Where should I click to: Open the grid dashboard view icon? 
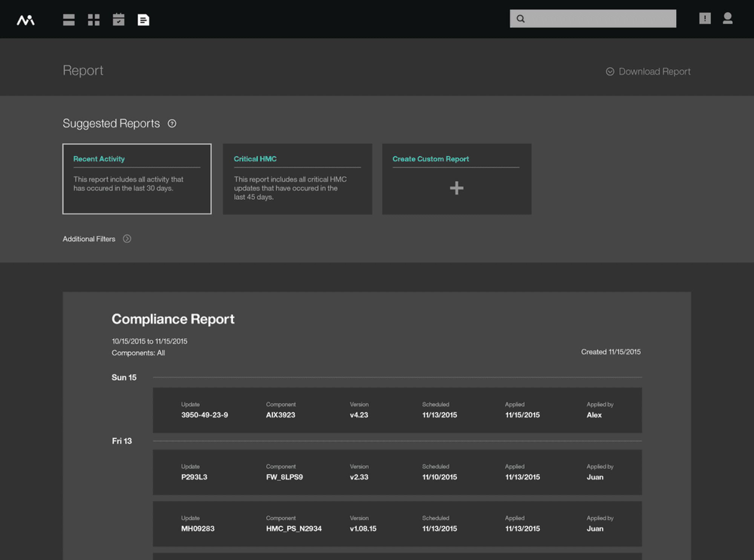(93, 20)
